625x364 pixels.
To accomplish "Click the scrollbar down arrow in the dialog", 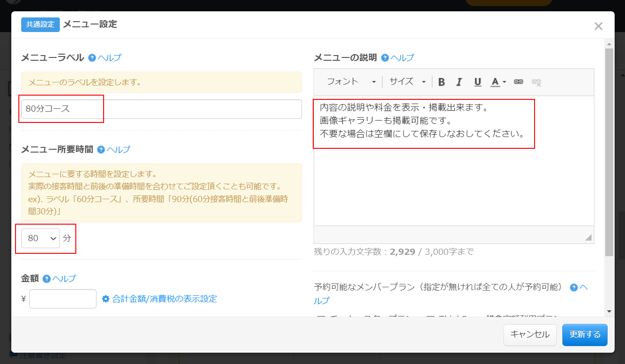I will click(x=609, y=311).
